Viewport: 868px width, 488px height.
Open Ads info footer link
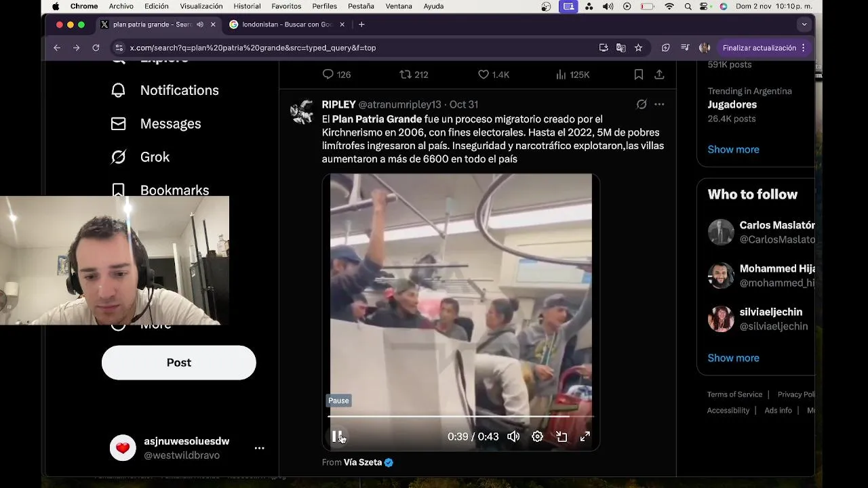tap(778, 410)
